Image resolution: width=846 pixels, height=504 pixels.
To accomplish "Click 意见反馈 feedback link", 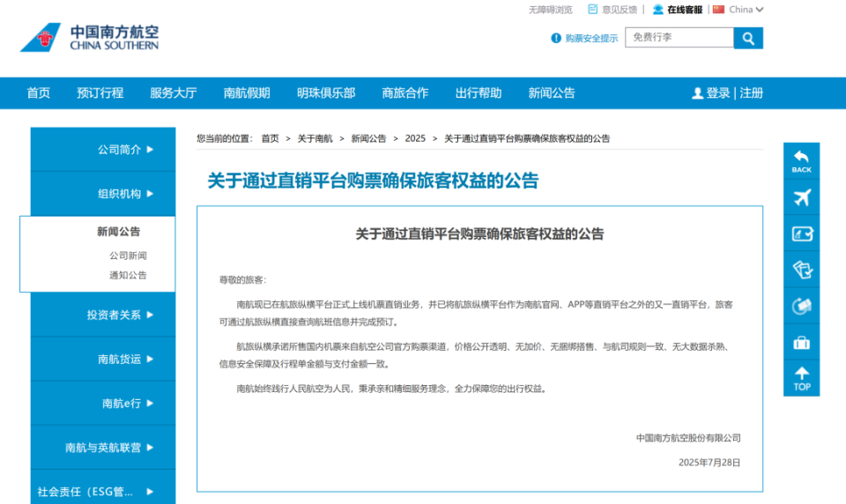I will [x=620, y=10].
